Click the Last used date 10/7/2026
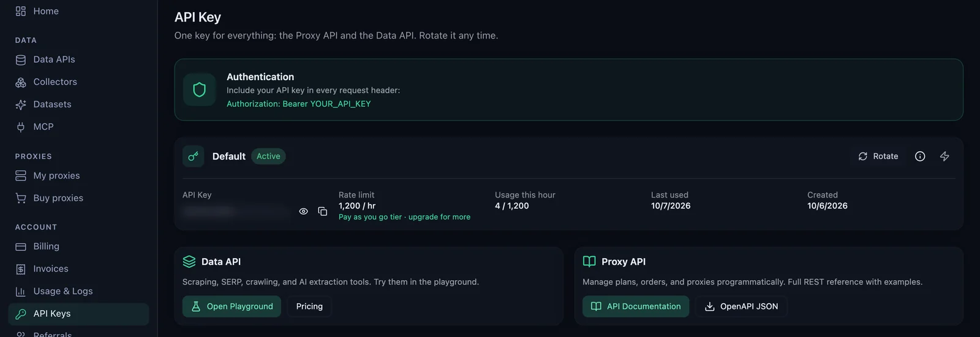 point(671,206)
